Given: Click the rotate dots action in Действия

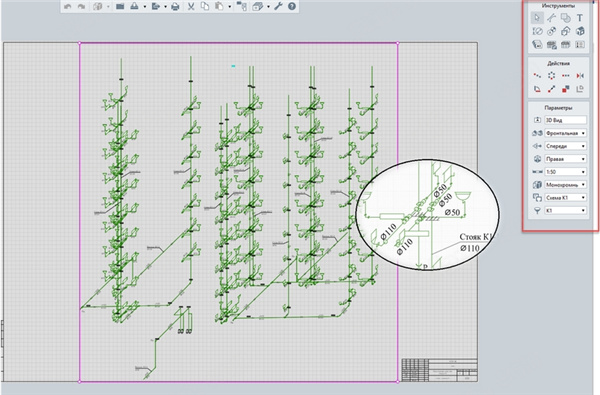Looking at the screenshot, I should pos(551,76).
